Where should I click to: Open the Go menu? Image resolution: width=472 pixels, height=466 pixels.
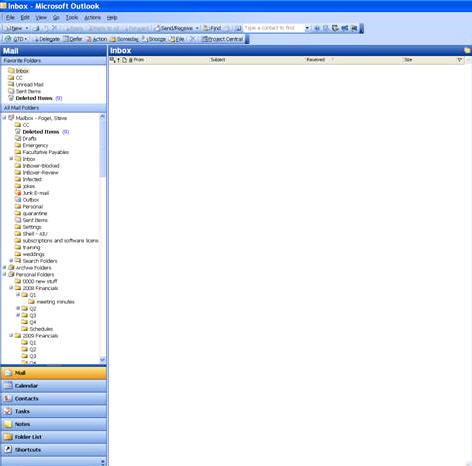click(56, 17)
